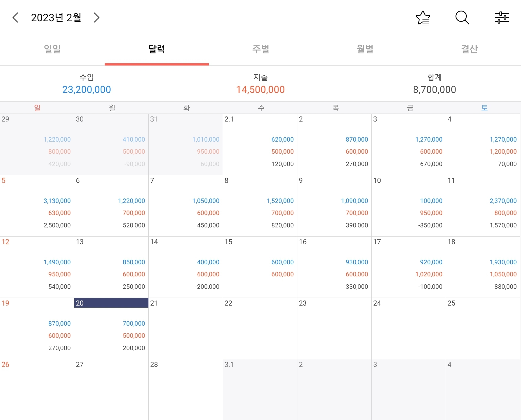The width and height of the screenshot is (521, 420).
Task: Click income 3,130,000 on day 5
Action: point(57,201)
